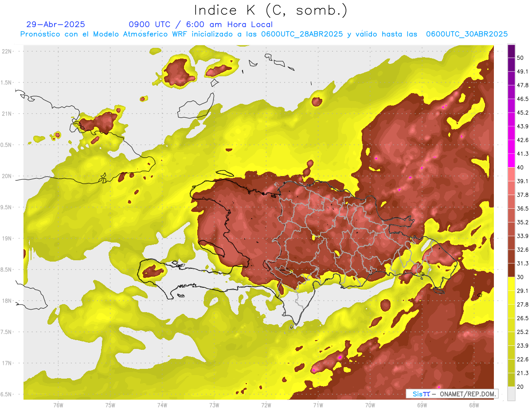Click longitude label '71W'
The image size is (532, 411).
(x=318, y=405)
